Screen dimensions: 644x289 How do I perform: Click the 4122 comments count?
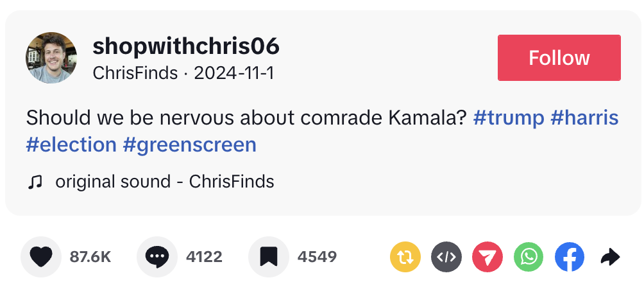(204, 257)
